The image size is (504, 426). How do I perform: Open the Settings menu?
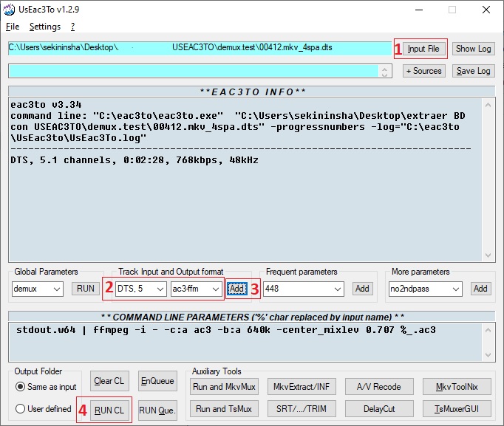tap(45, 27)
